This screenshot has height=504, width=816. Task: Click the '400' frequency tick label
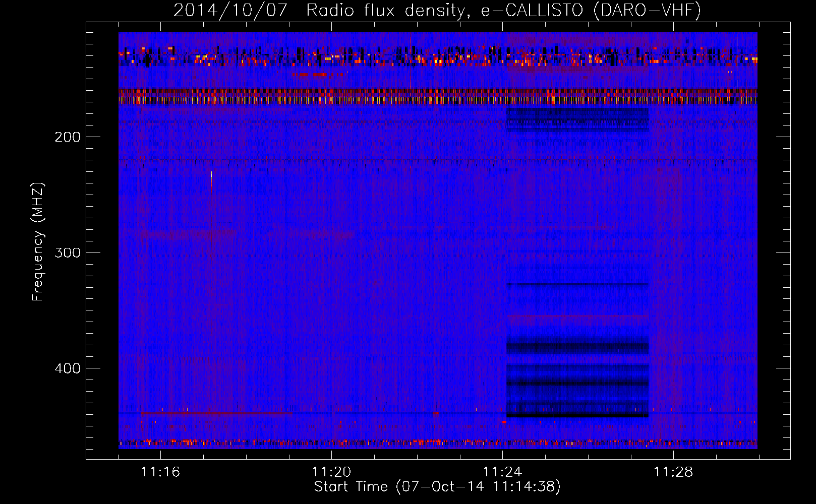tap(68, 368)
